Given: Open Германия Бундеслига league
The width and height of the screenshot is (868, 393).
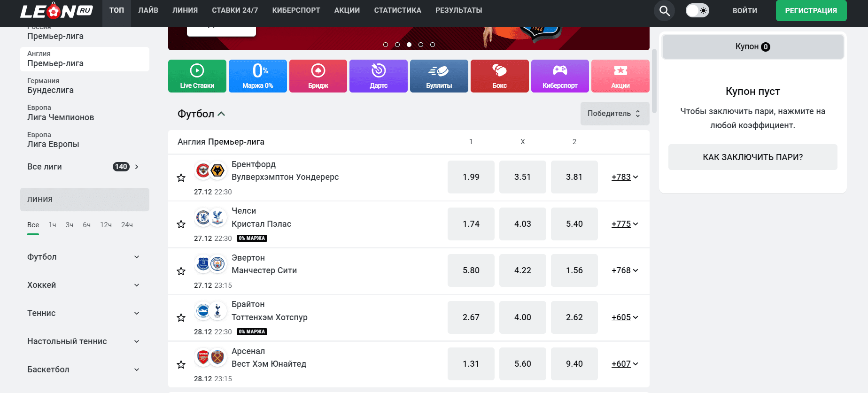Looking at the screenshot, I should tap(85, 86).
